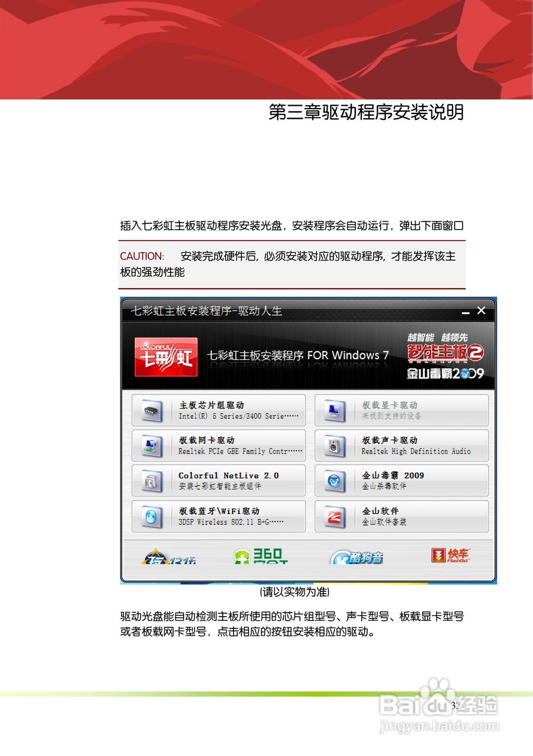Close the 七彩虹主板安装程序 window
Viewport: 533px width, 756px height.
481,311
